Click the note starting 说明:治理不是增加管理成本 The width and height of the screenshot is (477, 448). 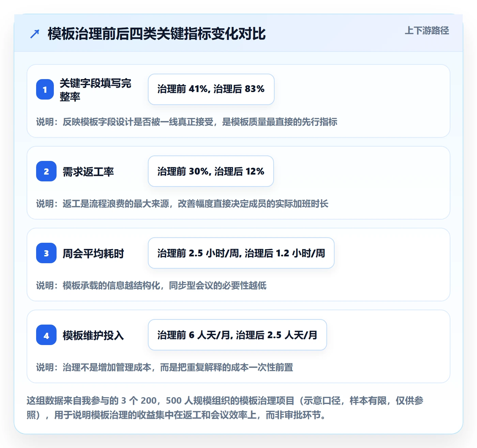(x=165, y=367)
